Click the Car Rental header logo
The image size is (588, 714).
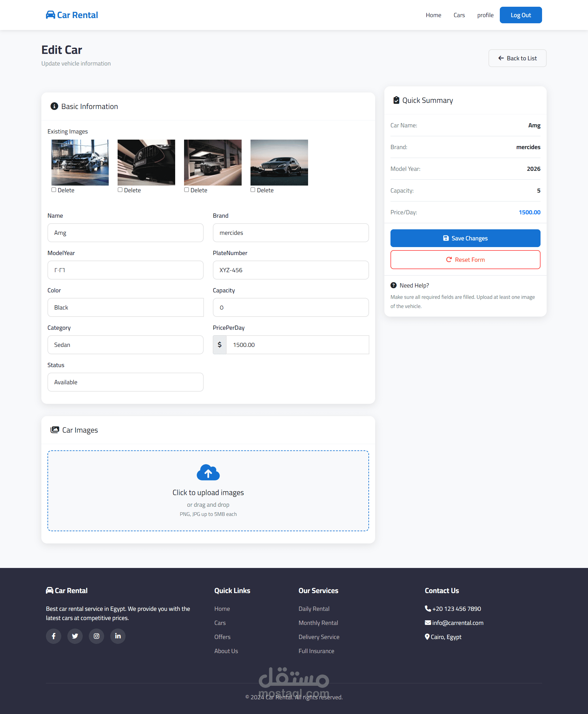(x=72, y=15)
